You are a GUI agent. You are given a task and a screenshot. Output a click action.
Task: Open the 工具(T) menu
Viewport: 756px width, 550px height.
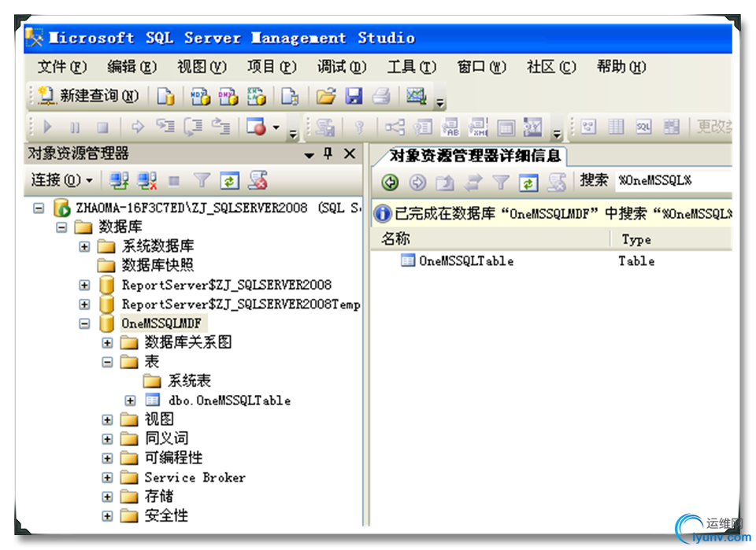(x=412, y=66)
